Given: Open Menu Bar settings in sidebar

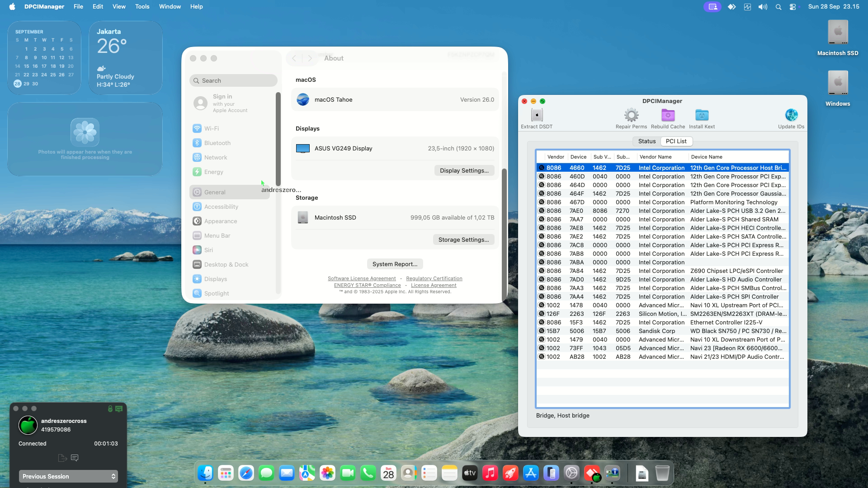Looking at the screenshot, I should [x=231, y=236].
